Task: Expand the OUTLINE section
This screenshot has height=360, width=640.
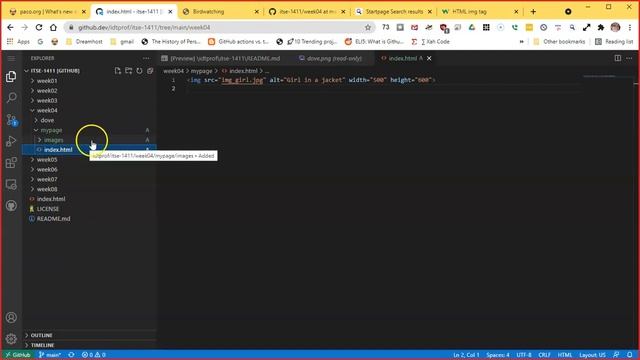Action: pyautogui.click(x=90, y=335)
